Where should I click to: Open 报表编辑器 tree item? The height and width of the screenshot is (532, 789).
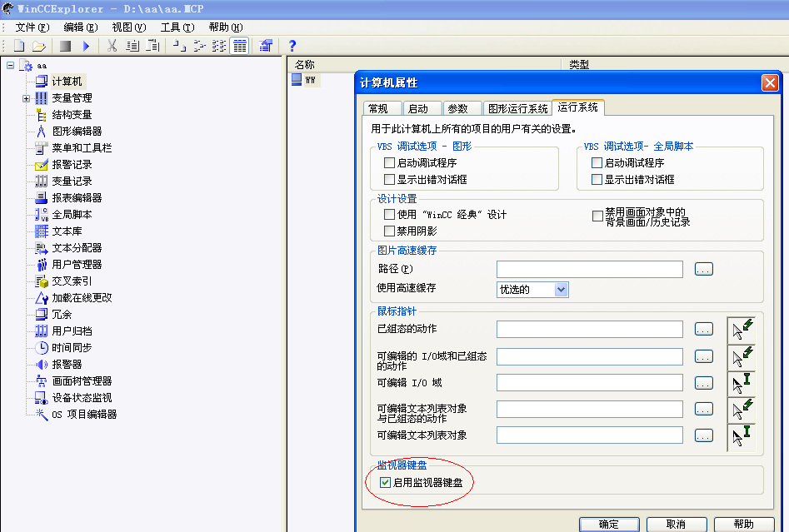pyautogui.click(x=77, y=197)
